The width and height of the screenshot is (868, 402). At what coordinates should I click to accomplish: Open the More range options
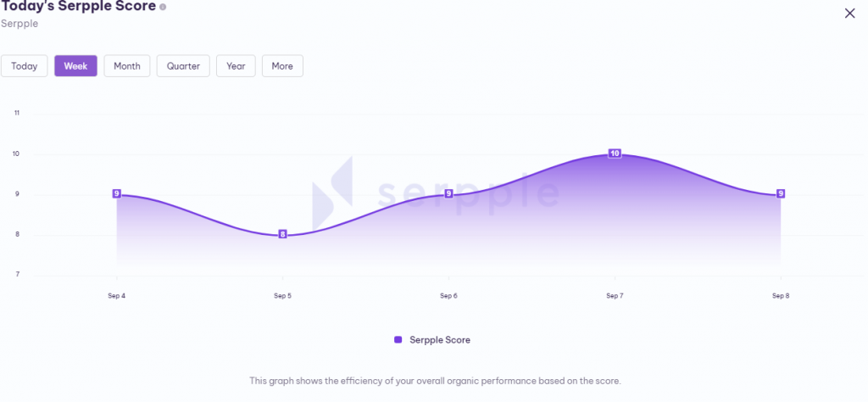click(282, 66)
